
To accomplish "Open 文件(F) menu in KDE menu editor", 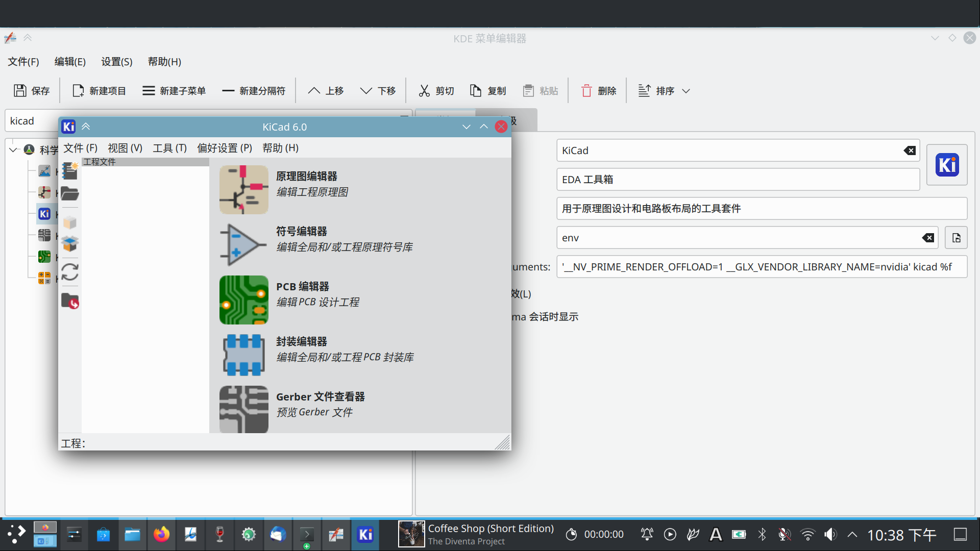I will pos(23,62).
